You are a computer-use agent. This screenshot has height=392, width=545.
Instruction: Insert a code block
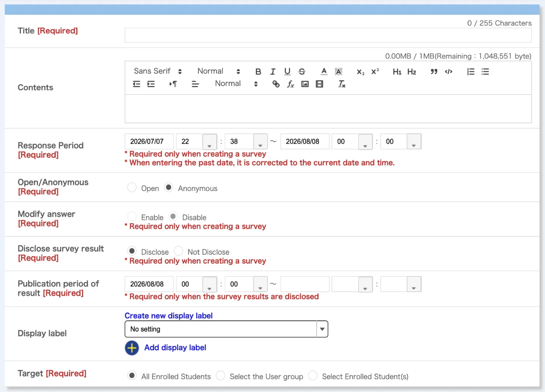(448, 71)
